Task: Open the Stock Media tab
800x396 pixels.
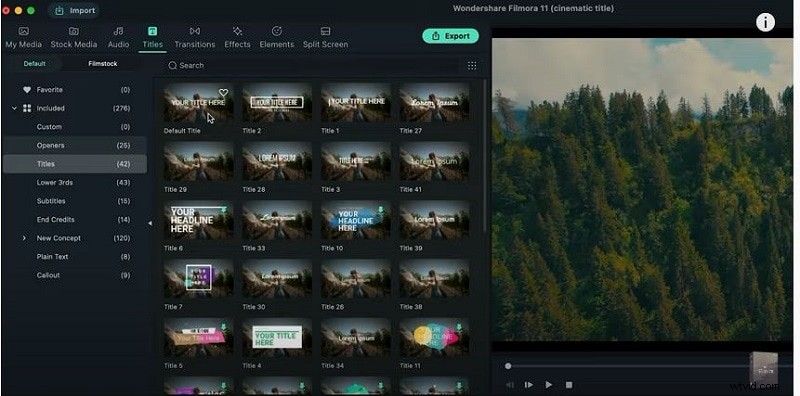Action: click(73, 38)
